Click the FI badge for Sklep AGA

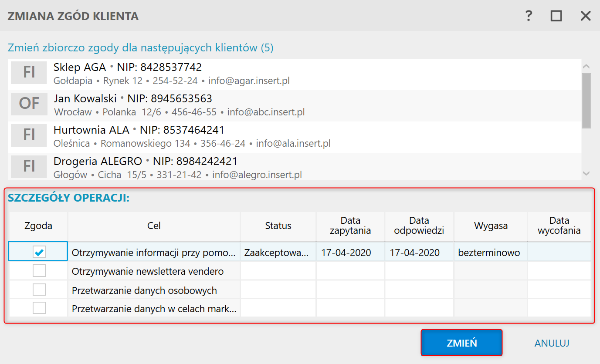pyautogui.click(x=29, y=73)
